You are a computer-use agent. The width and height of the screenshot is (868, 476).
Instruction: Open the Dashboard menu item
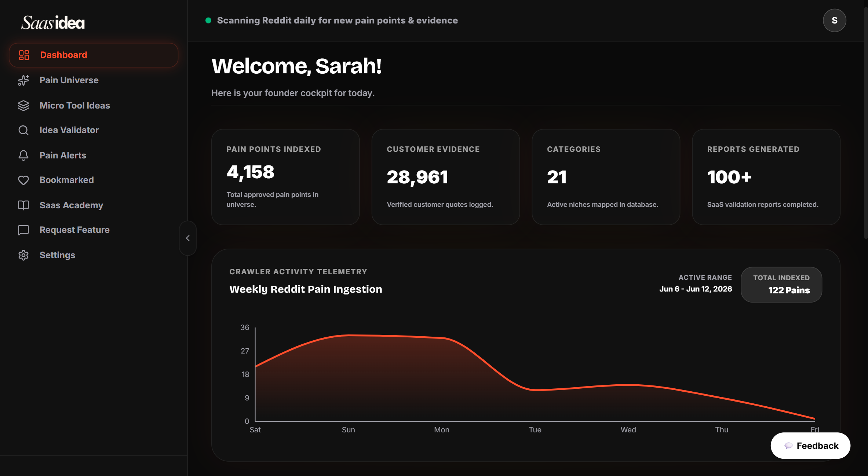[x=94, y=55]
